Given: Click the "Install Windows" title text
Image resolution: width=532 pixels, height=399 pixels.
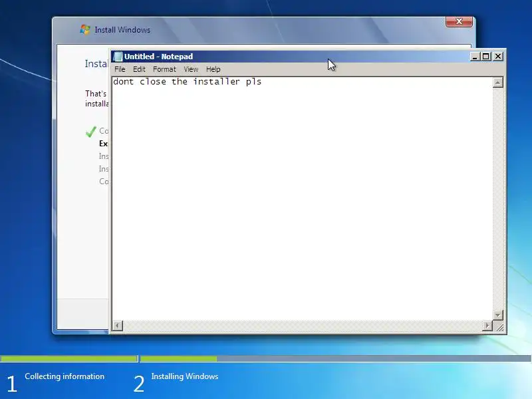Looking at the screenshot, I should coord(122,30).
